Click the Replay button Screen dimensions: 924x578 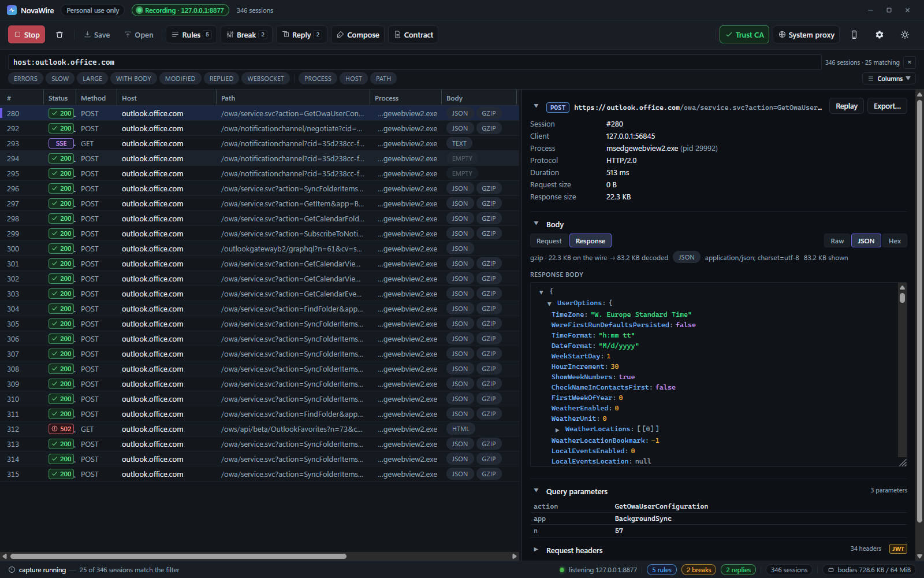[847, 106]
